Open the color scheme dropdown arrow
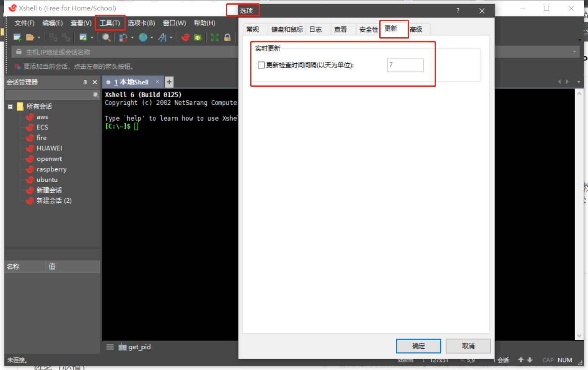Image resolution: width=588 pixels, height=370 pixels. 132,38
